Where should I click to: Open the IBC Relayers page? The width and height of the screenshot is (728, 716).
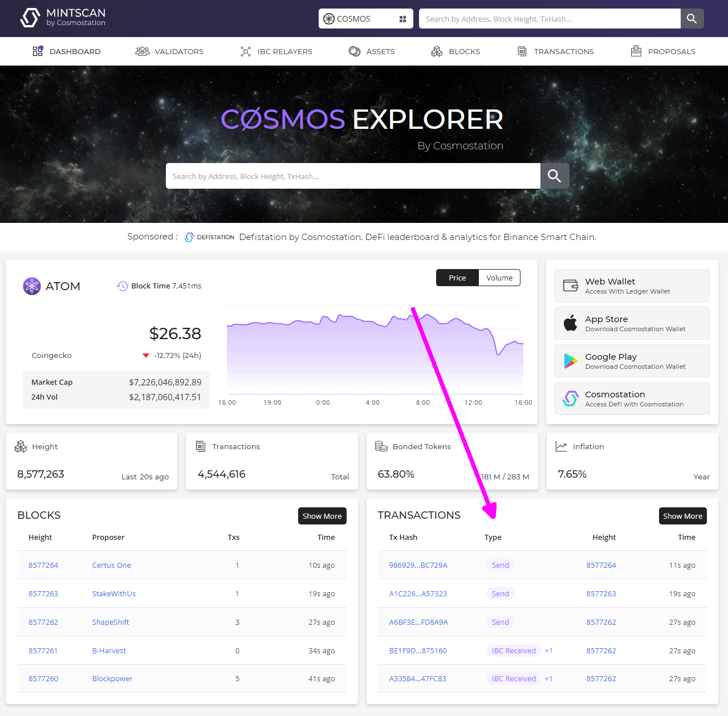276,51
